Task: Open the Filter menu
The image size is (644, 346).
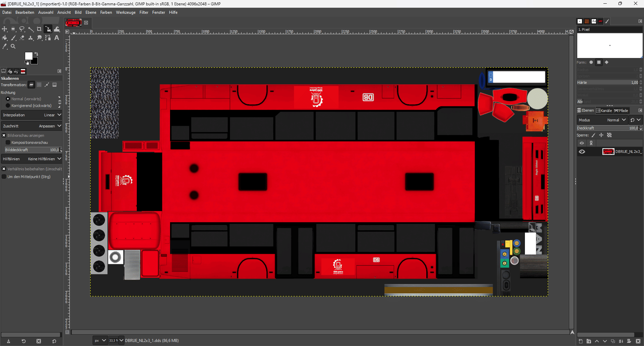Action: pos(144,12)
